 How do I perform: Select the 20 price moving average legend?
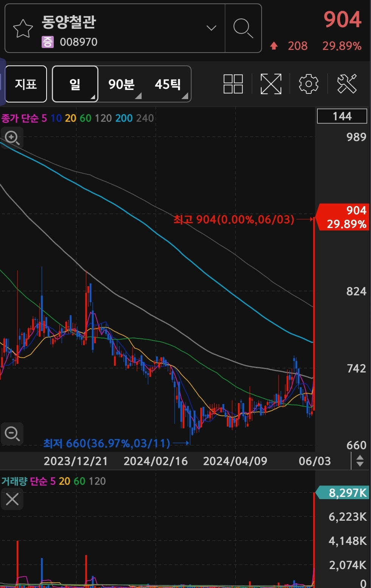[71, 118]
